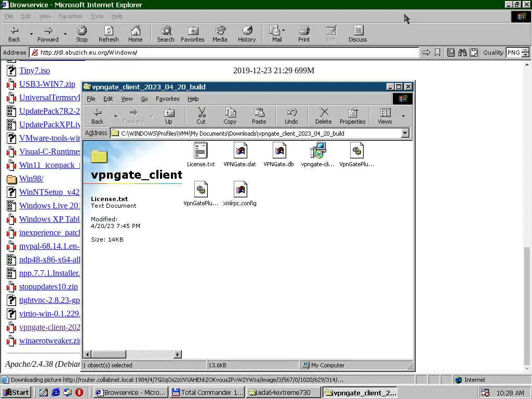Click the Internet Explorer address field
Screen dimensions: 532x399
coord(224,52)
